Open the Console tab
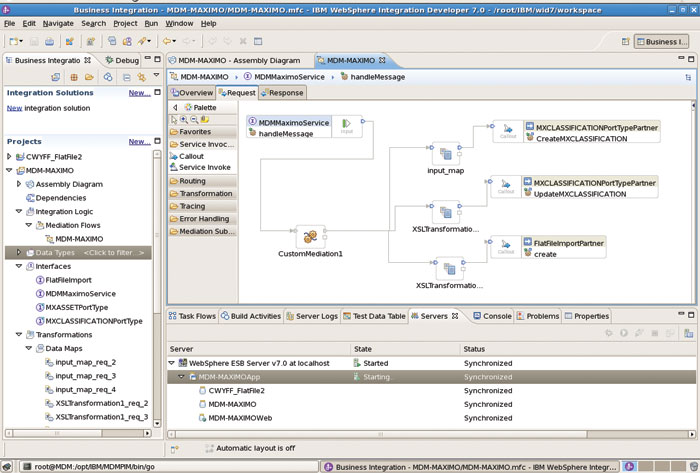Image resolution: width=700 pixels, height=473 pixels. (492, 316)
